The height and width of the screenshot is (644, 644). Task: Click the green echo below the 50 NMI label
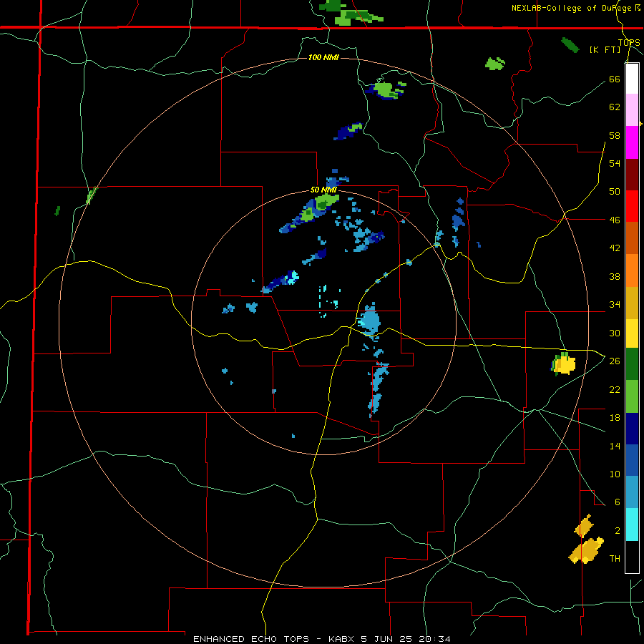pos(326,202)
